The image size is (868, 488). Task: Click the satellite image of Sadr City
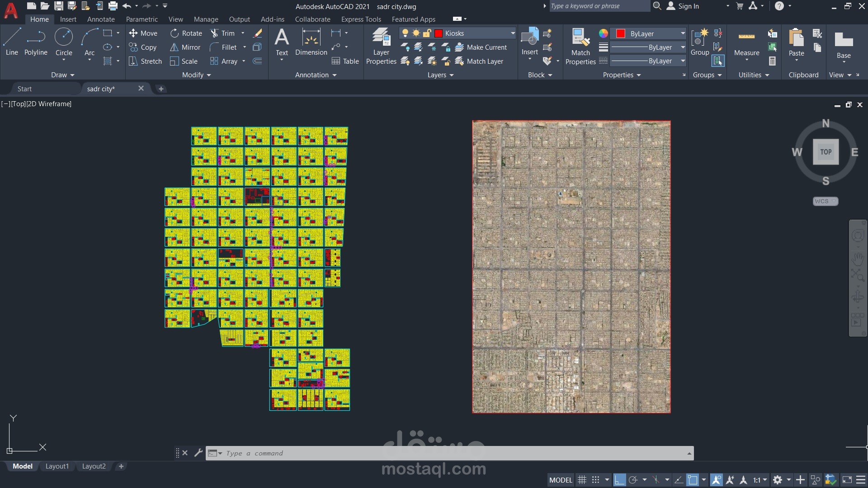571,267
